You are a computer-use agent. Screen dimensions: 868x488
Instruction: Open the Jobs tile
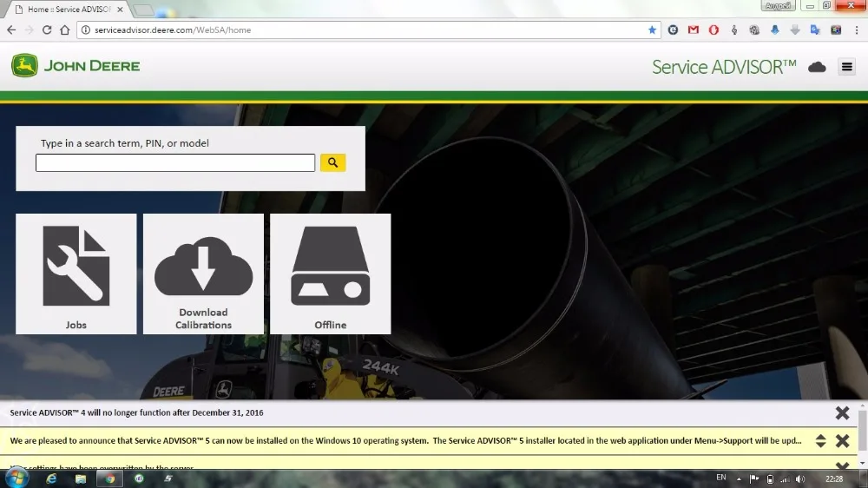pyautogui.click(x=76, y=274)
